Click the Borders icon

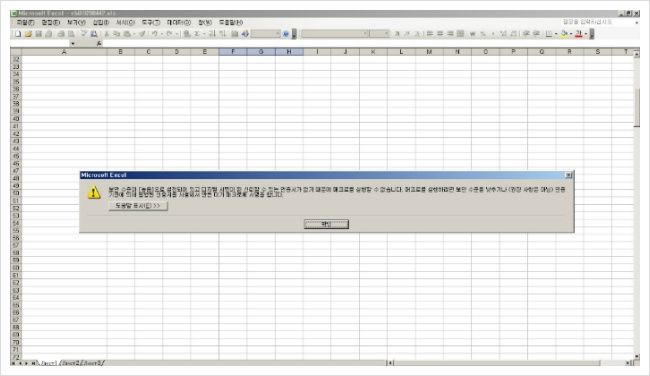tap(548, 34)
